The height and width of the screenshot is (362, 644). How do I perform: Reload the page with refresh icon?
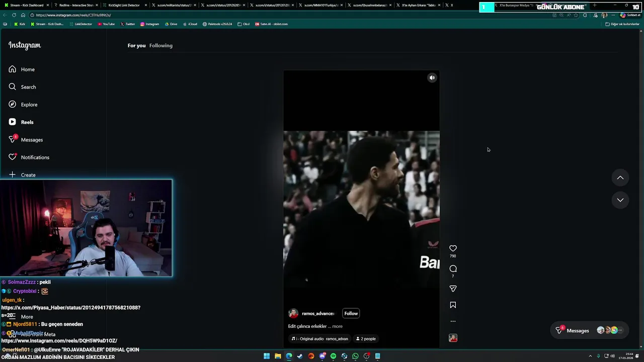click(14, 15)
